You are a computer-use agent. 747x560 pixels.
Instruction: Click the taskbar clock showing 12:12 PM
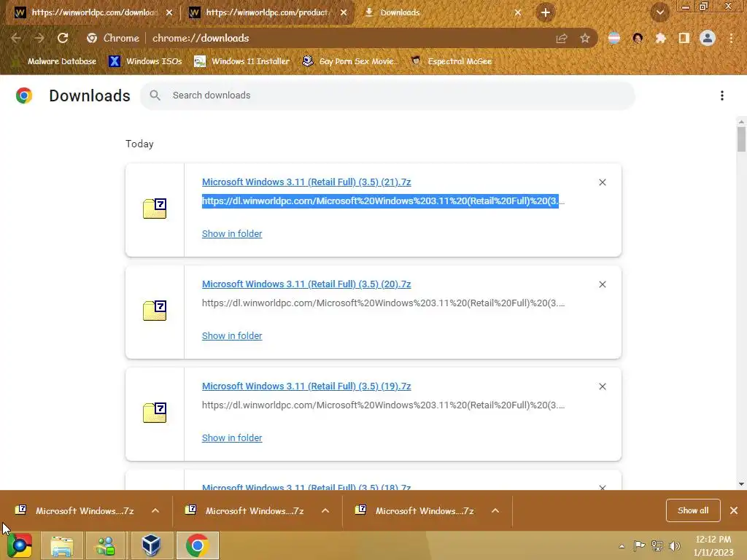coord(713,545)
